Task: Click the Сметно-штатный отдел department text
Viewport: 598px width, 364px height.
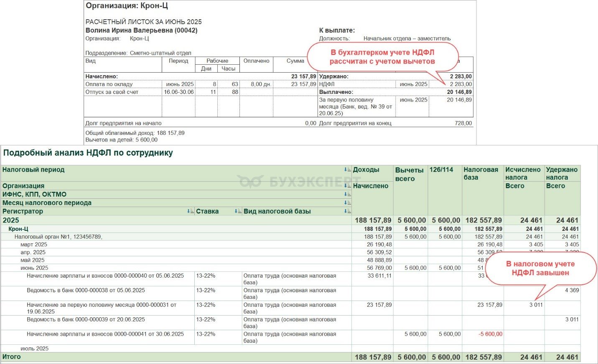Action: [x=160, y=53]
